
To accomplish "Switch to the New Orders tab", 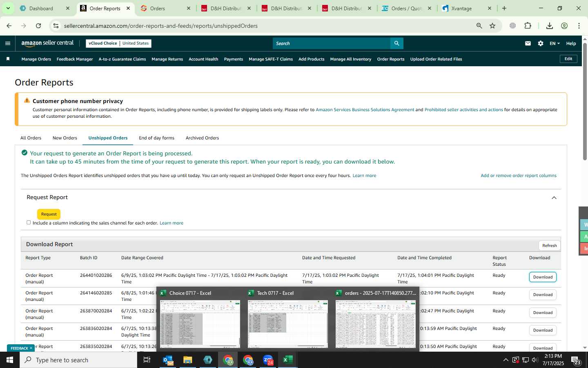I will coord(65,138).
